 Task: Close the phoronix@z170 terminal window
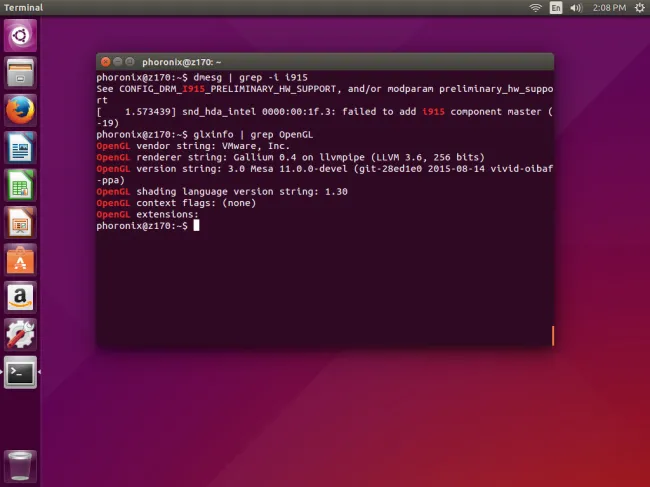[x=106, y=62]
